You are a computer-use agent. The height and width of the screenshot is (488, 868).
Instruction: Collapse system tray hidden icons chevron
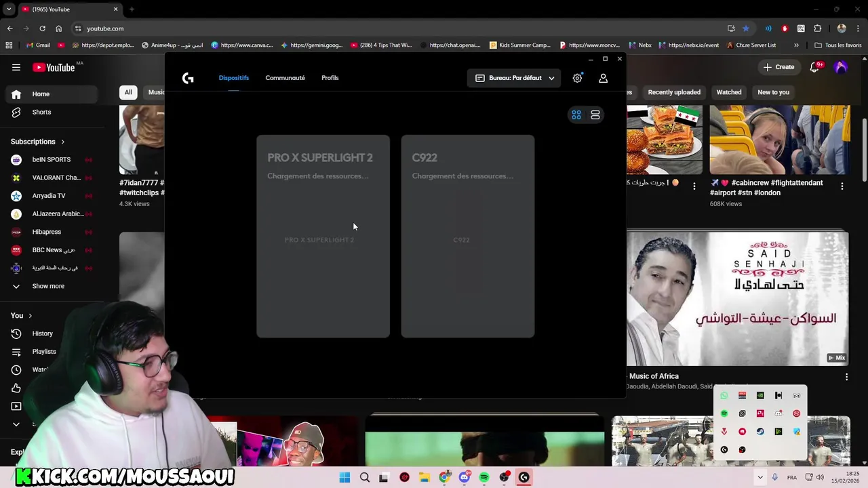[x=760, y=477]
